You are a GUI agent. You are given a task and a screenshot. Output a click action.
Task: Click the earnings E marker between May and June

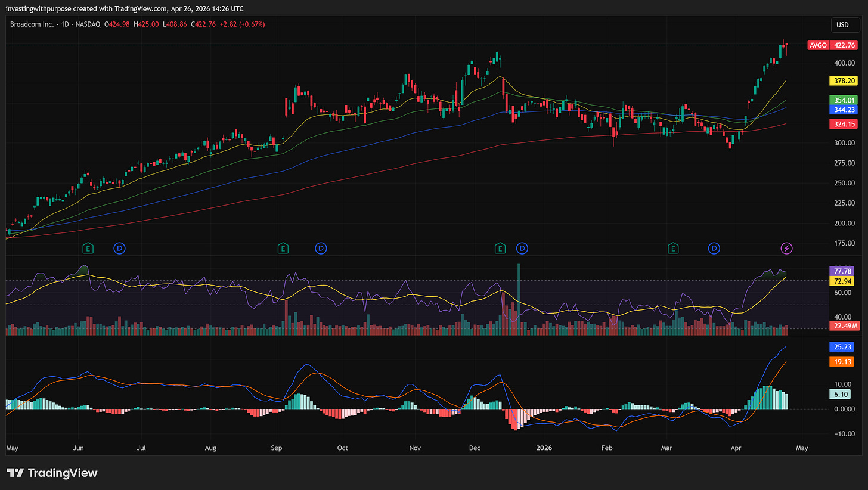(88, 247)
